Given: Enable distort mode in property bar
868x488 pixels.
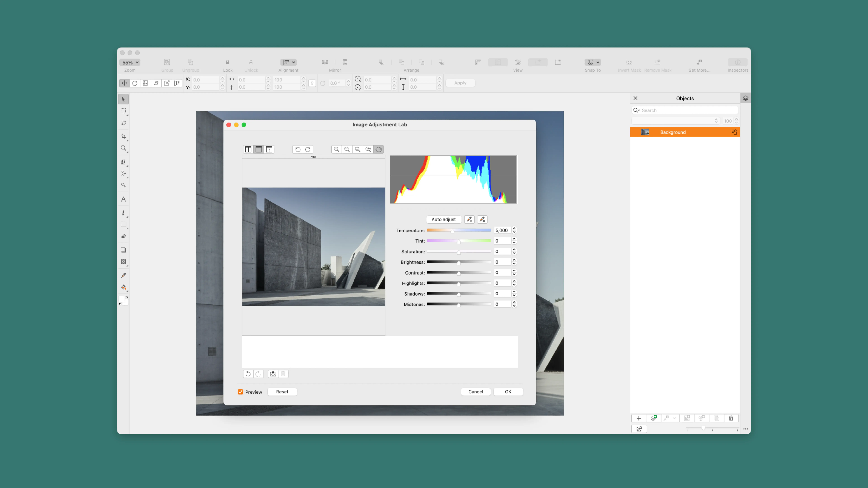Looking at the screenshot, I should click(x=166, y=83).
